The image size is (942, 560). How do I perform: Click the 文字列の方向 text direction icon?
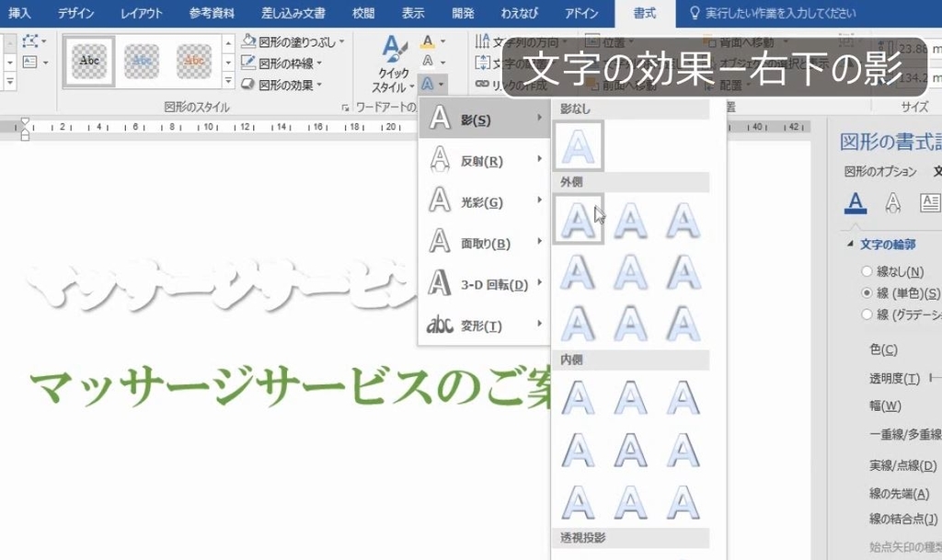(x=482, y=41)
